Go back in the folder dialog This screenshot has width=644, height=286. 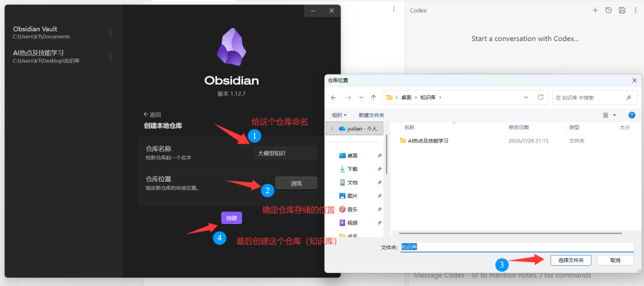point(334,98)
